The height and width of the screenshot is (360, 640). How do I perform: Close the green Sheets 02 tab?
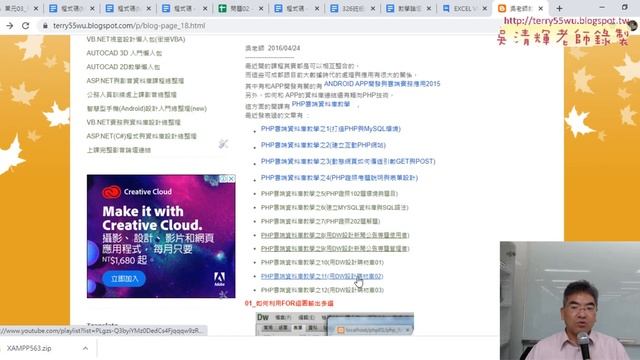pos(261,8)
